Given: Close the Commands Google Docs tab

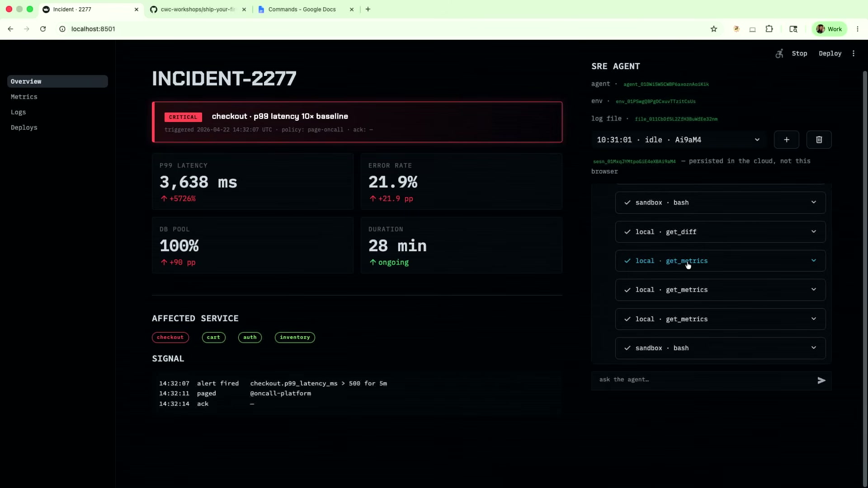Looking at the screenshot, I should 352,9.
